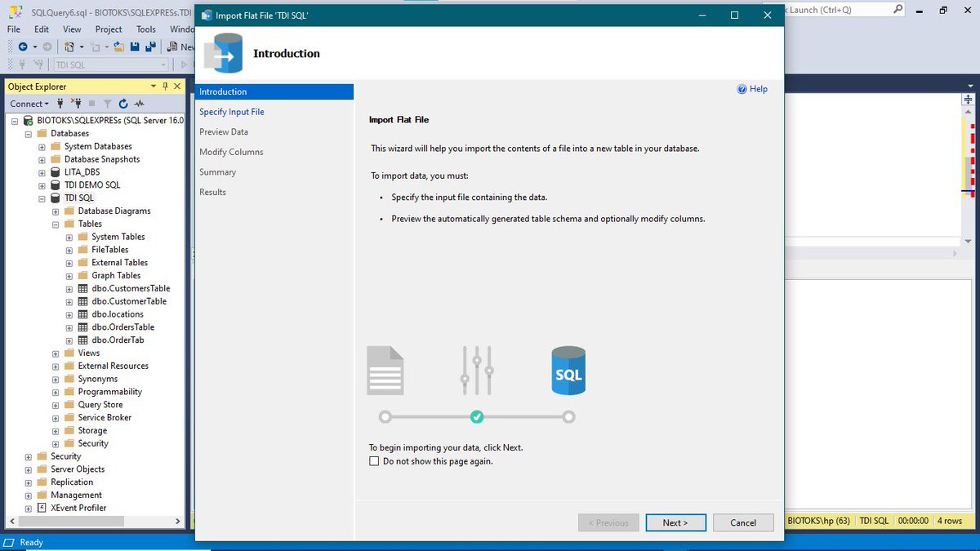Select the dbo.CustomerTable tree item
980x551 pixels.
tap(129, 301)
